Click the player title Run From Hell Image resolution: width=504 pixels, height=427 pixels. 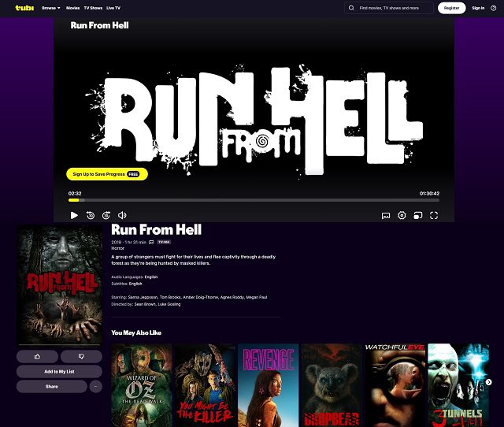click(x=100, y=25)
